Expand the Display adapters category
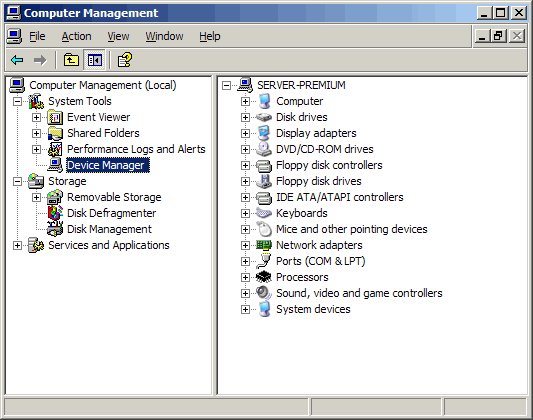The image size is (533, 420). [245, 133]
